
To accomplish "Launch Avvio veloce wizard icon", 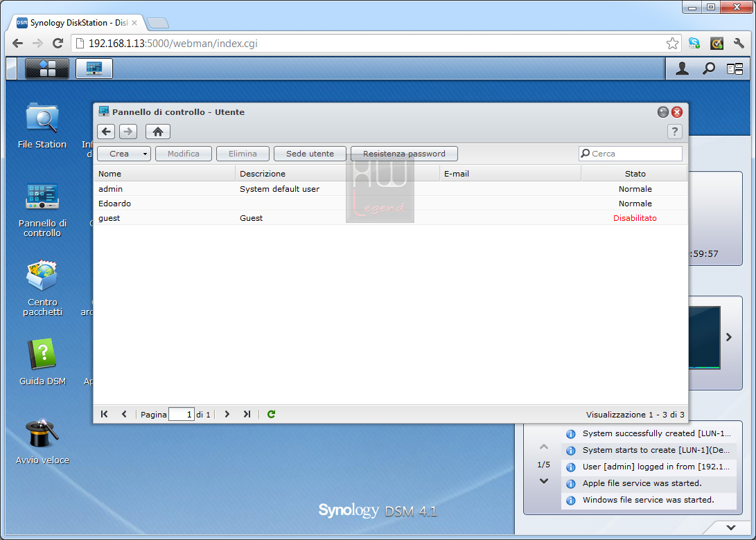I will pos(42,442).
